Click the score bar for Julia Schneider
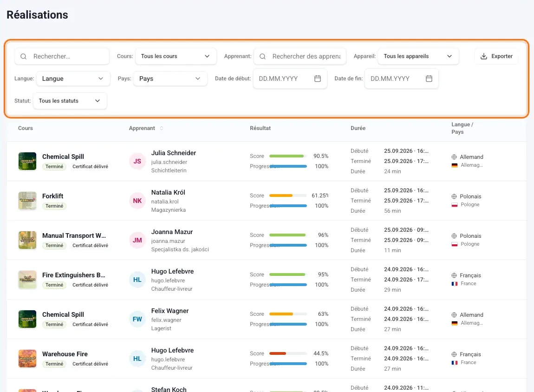The width and height of the screenshot is (534, 392). pos(288,156)
